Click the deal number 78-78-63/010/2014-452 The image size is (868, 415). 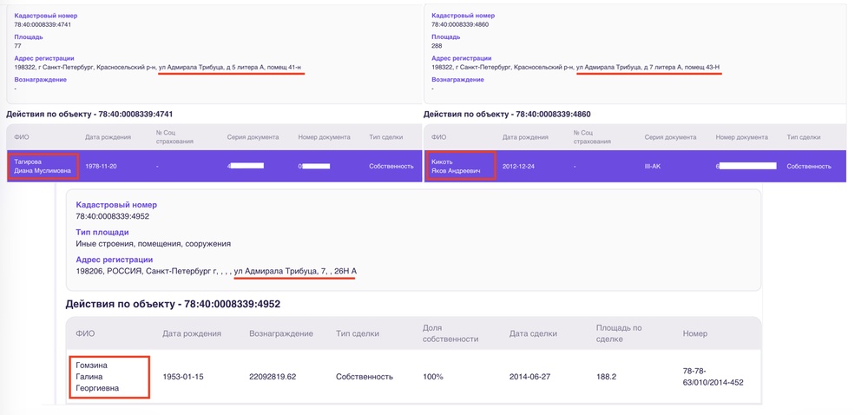tap(713, 377)
